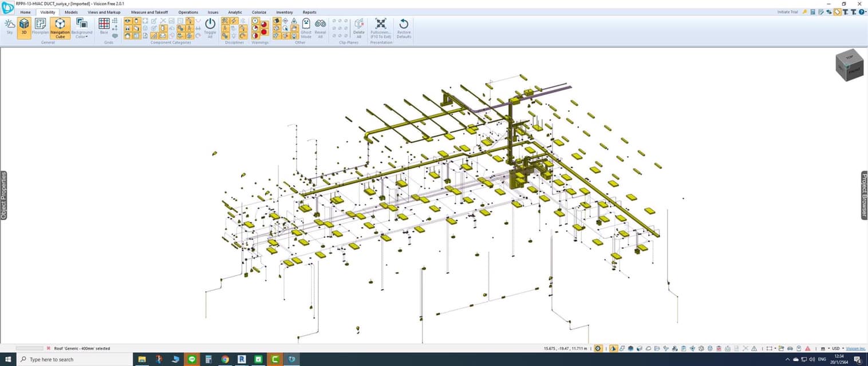
Task: Click the help question mark icon
Action: coord(862,12)
